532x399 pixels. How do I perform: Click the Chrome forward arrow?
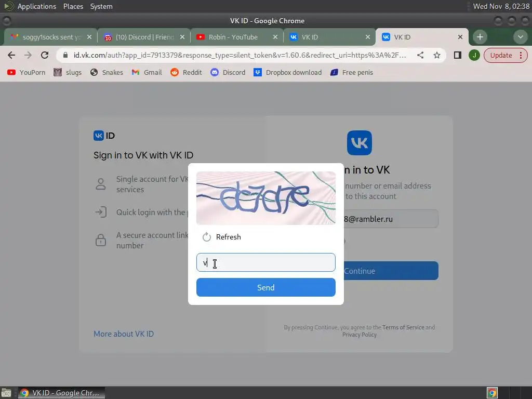coord(28,55)
